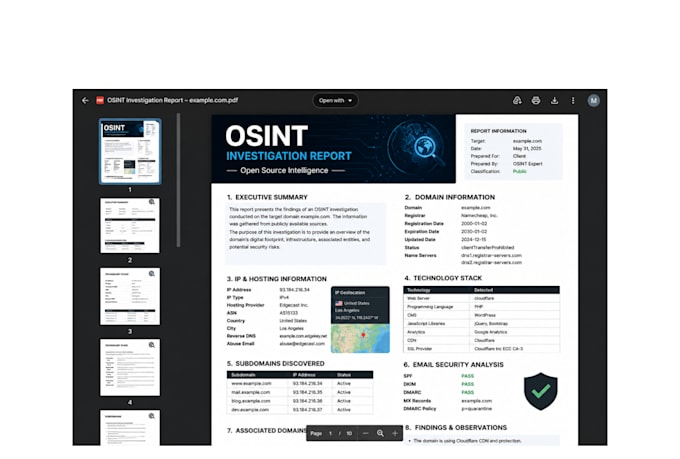Click the 'Namecheap, Inc.' registrar value
The height and width of the screenshot is (459, 680).
[479, 216]
